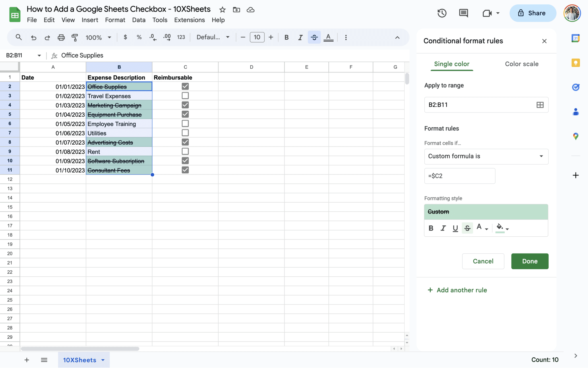Screen dimensions: 588x368
Task: Check Reimbursable for Rent row
Action: 185,151
